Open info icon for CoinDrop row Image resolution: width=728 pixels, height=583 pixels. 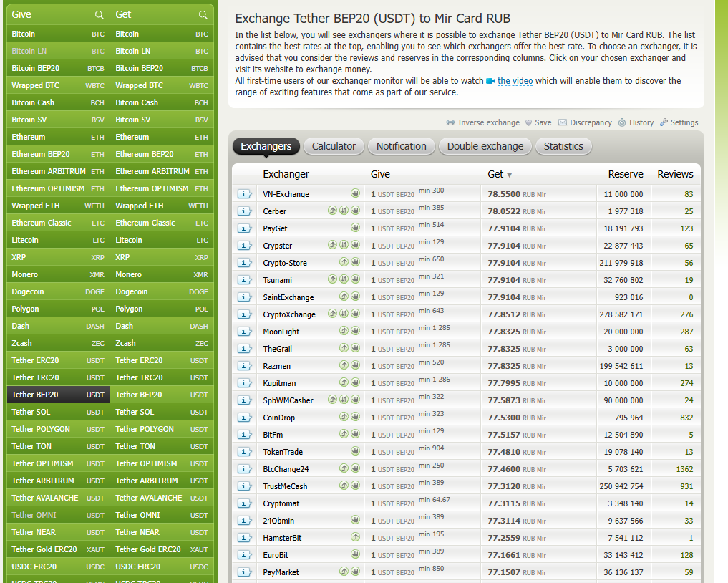[x=244, y=418]
